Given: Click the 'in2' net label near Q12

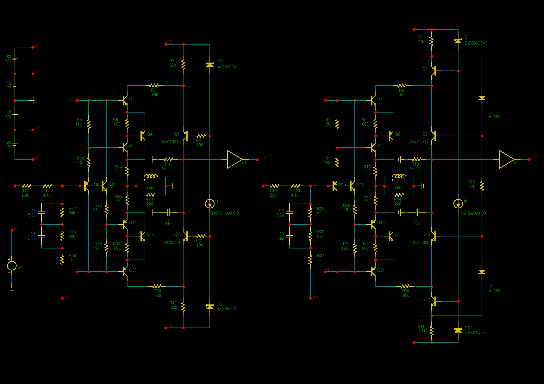Looking at the screenshot, I should pos(313,184).
